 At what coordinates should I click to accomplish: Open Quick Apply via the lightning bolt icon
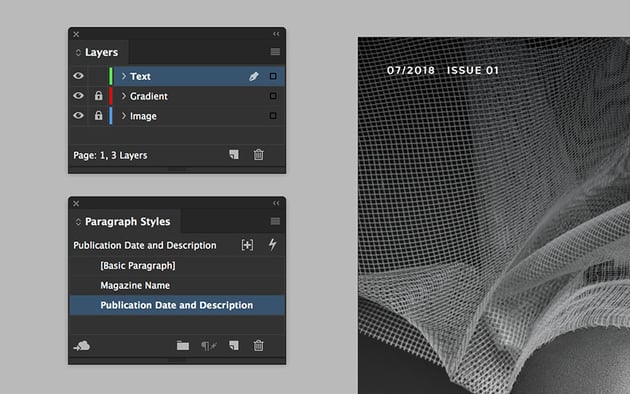272,245
